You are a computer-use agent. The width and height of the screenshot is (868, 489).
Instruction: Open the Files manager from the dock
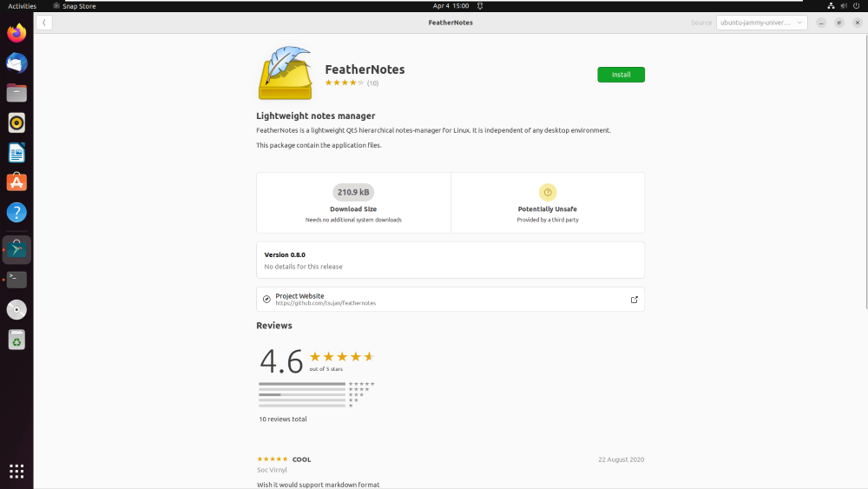(16, 93)
